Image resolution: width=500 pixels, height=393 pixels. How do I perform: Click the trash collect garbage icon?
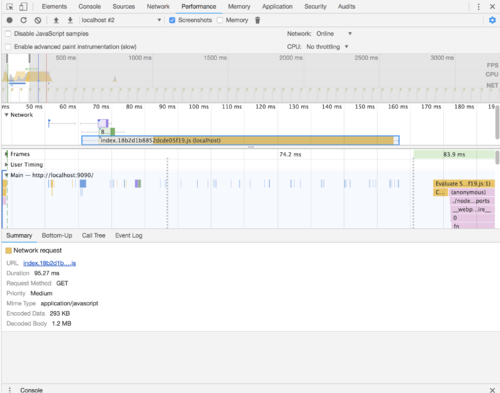click(x=257, y=20)
